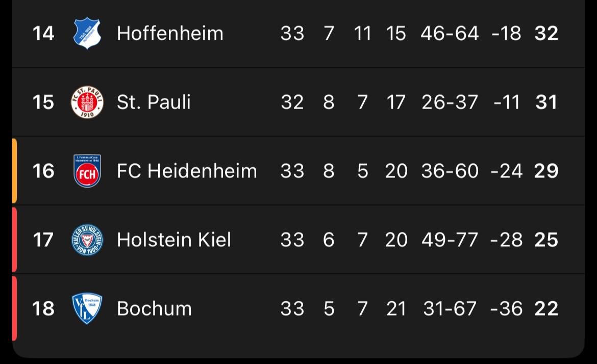Tap the Bochum team name
This screenshot has height=364, width=597.
click(154, 308)
